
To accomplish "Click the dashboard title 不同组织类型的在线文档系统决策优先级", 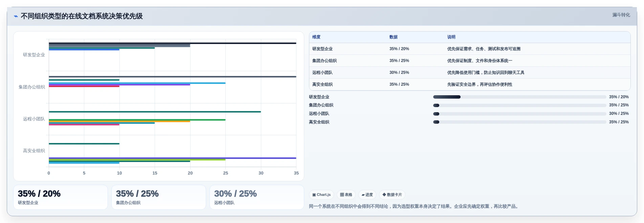I will click(82, 16).
